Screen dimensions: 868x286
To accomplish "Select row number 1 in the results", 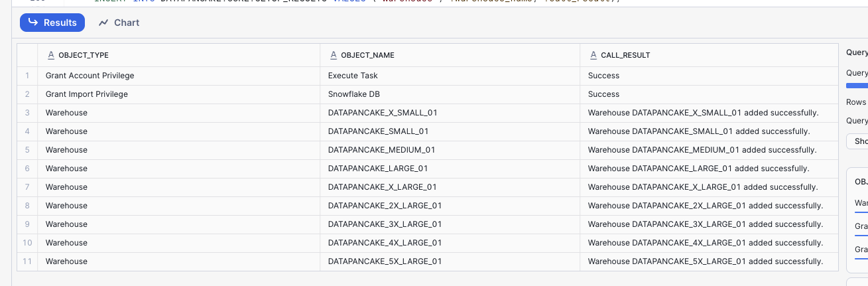I will tap(27, 76).
